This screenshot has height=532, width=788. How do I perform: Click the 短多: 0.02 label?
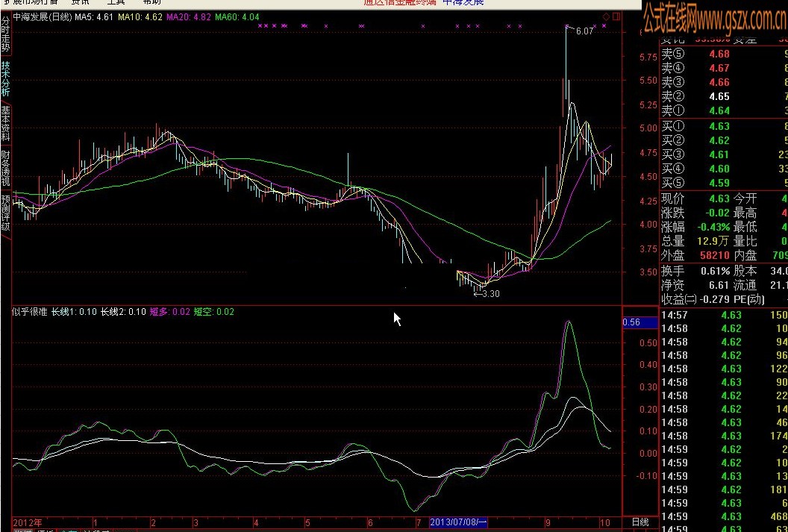(x=170, y=312)
